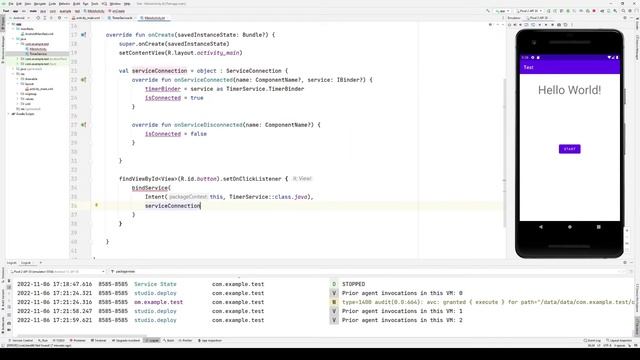This screenshot has height=360, width=640.
Task: Open the Layout Inspector button in status bar
Action: point(619,340)
